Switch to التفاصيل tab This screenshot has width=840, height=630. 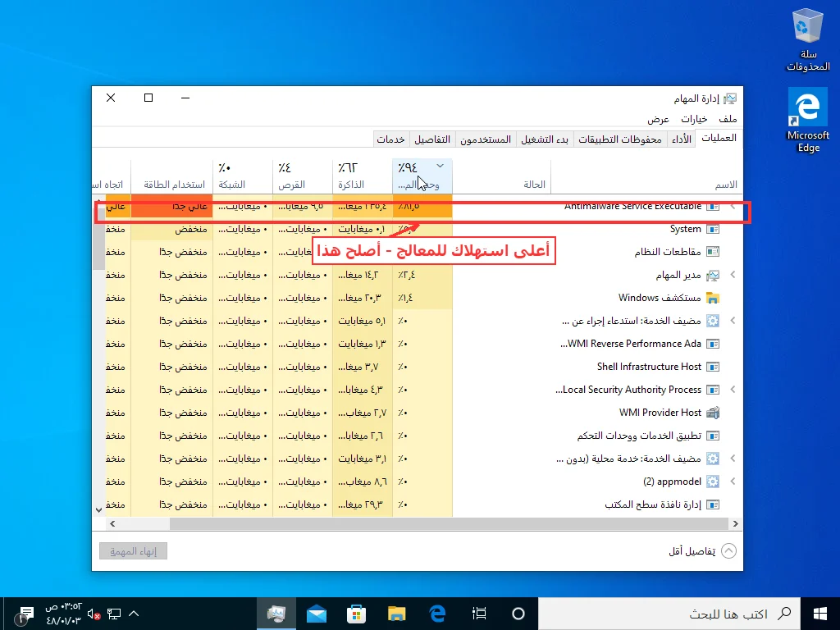click(x=432, y=139)
